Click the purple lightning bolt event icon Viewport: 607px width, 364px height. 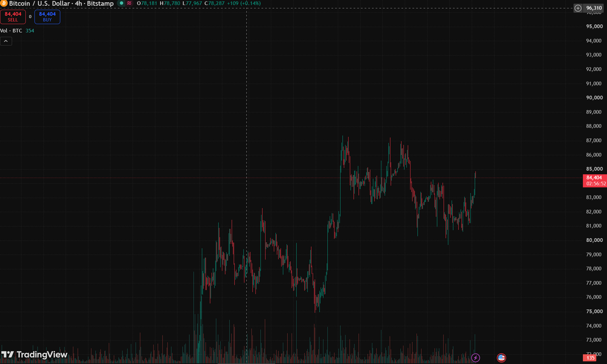[x=475, y=358]
